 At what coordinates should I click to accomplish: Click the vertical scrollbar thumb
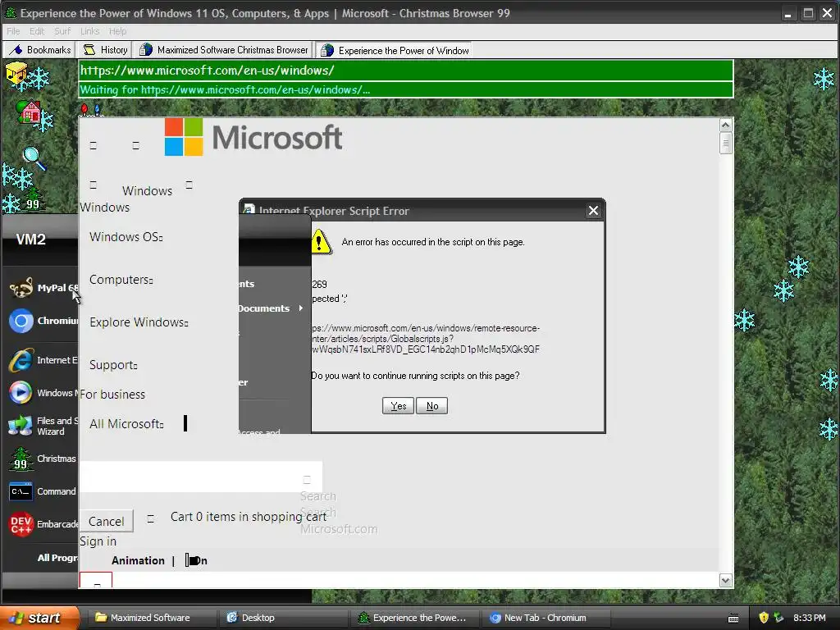tap(725, 144)
